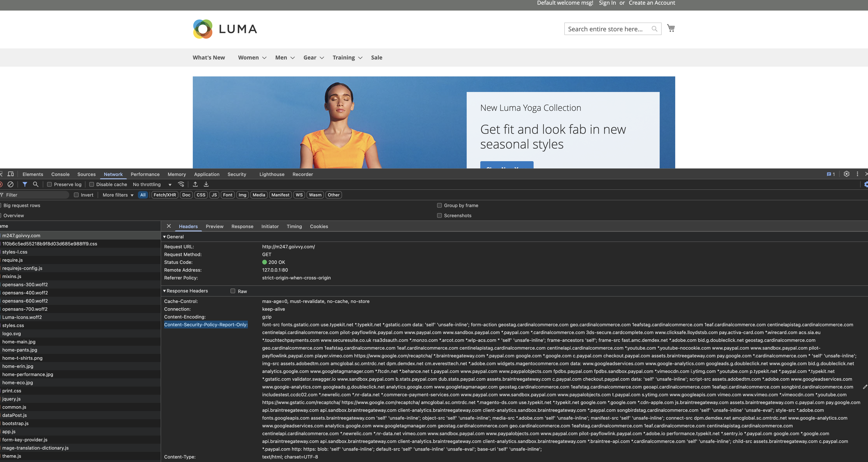Click the Sign In link
Image resolution: width=868 pixels, height=462 pixels.
pyautogui.click(x=607, y=3)
